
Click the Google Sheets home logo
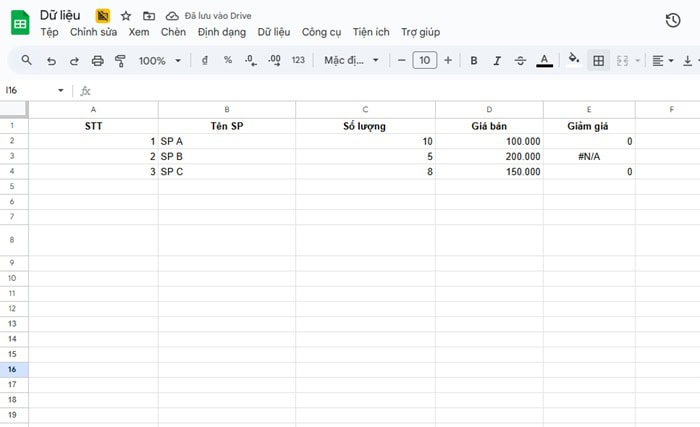[x=20, y=24]
